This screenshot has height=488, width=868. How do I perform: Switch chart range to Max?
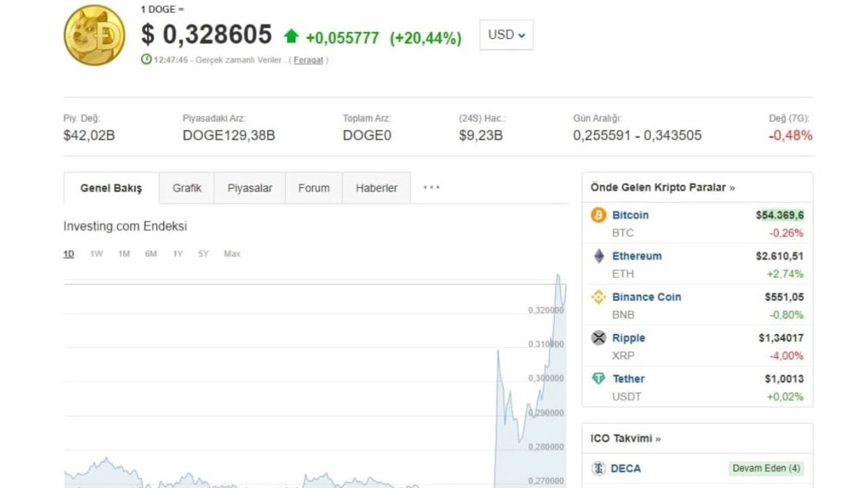(232, 254)
